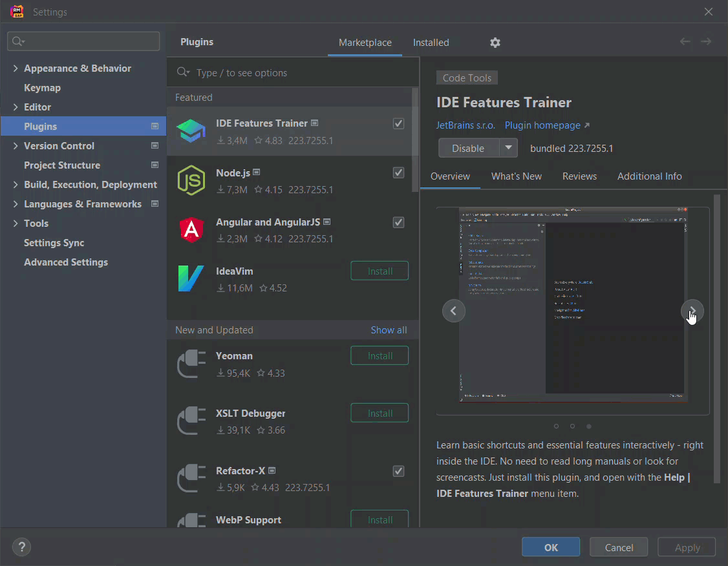The width and height of the screenshot is (728, 566).
Task: Click the project-level icon on Languages & Frameworks row
Action: [155, 204]
